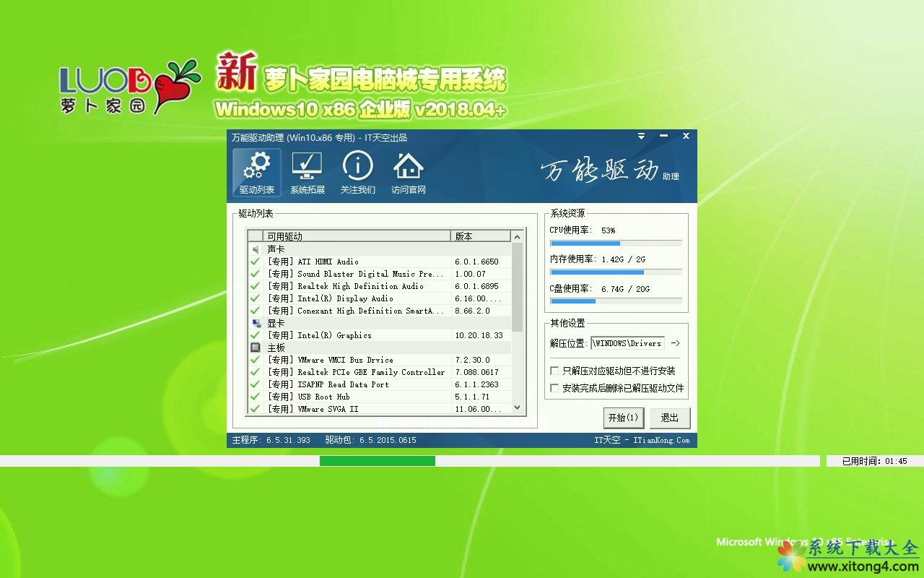The image size is (924, 578).
Task: Select the 显卡 category row
Action: 380,323
